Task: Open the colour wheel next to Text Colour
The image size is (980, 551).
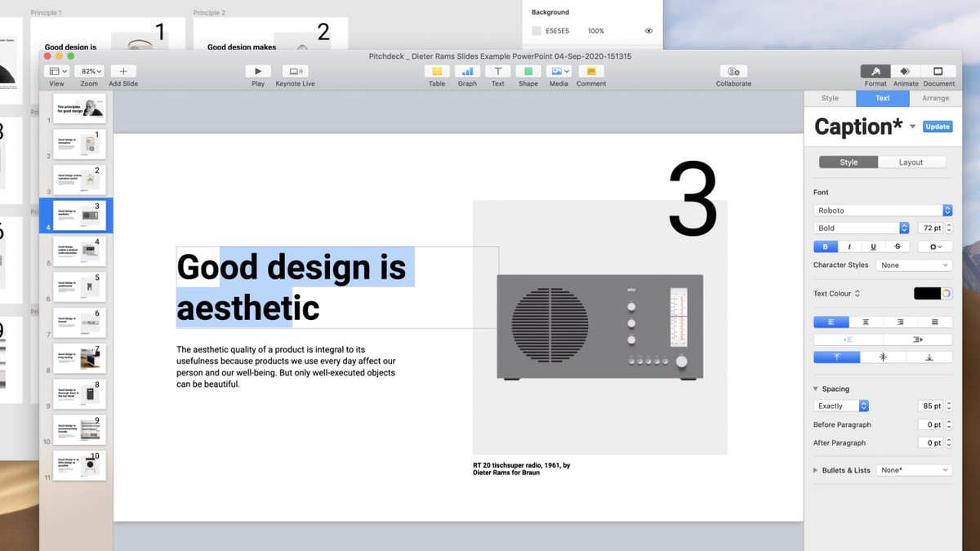Action: 947,293
